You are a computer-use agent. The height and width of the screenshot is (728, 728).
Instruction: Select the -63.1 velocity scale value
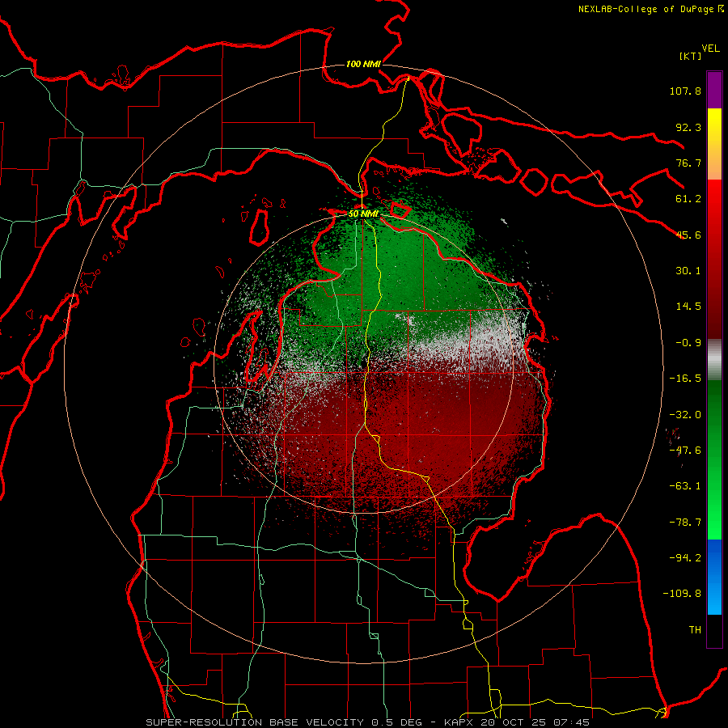pyautogui.click(x=685, y=486)
